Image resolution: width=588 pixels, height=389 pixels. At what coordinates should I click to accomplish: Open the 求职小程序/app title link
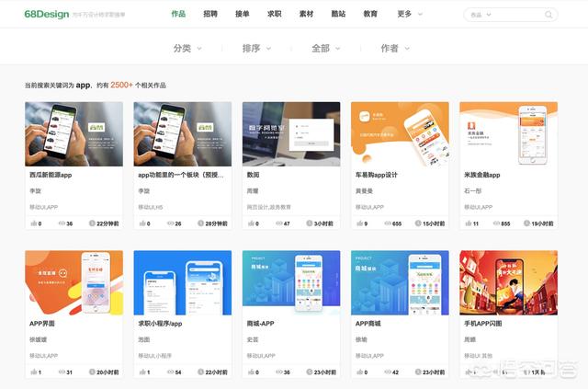click(x=160, y=324)
